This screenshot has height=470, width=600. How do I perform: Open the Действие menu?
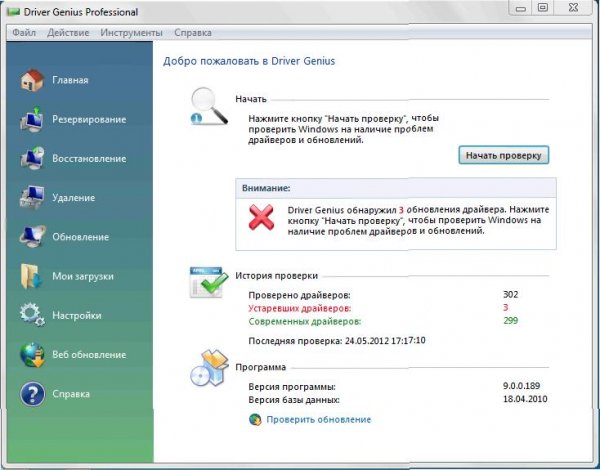(x=68, y=33)
